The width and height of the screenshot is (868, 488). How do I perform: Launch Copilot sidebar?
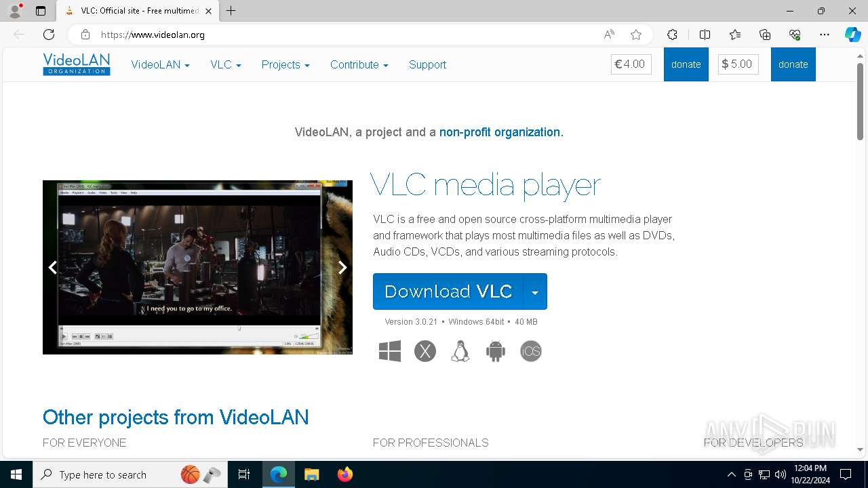852,35
